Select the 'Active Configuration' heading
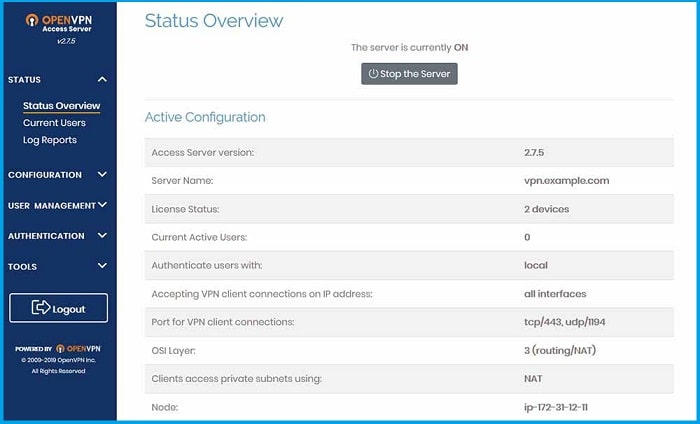 coord(205,117)
